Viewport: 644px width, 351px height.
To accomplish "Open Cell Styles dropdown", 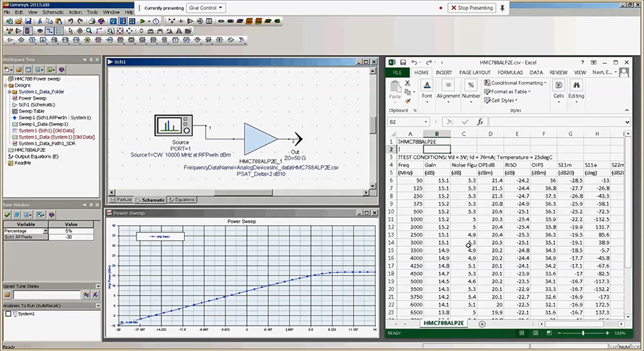I will tap(501, 100).
